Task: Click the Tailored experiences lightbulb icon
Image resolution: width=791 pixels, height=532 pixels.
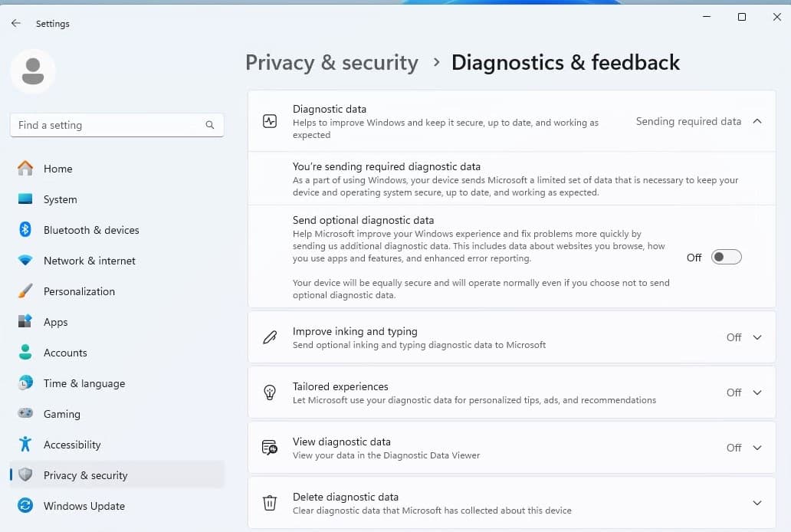Action: 270,392
